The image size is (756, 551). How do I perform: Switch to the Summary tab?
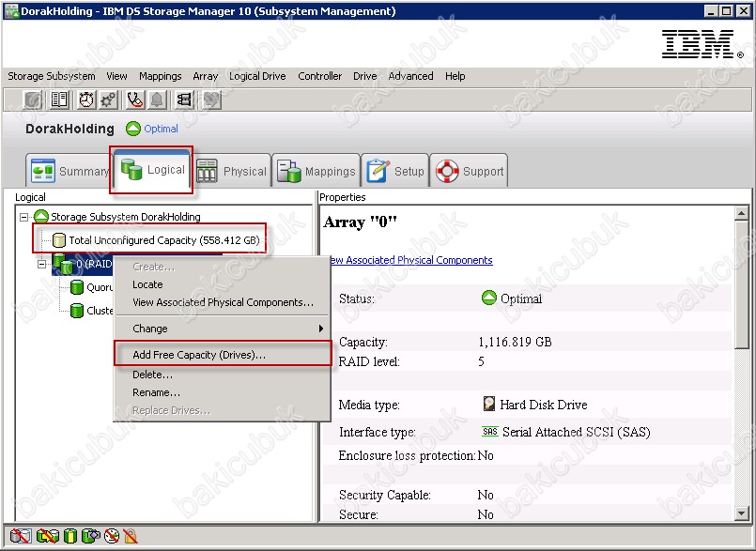pos(69,171)
